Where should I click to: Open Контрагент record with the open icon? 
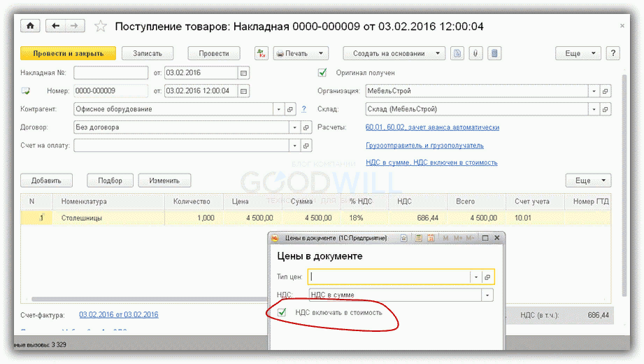coord(290,109)
